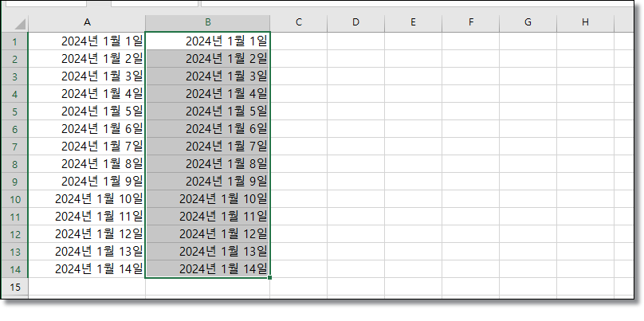644x321 pixels.
Task: Click cell B14 with 2024년 1월 14일
Action: point(207,269)
